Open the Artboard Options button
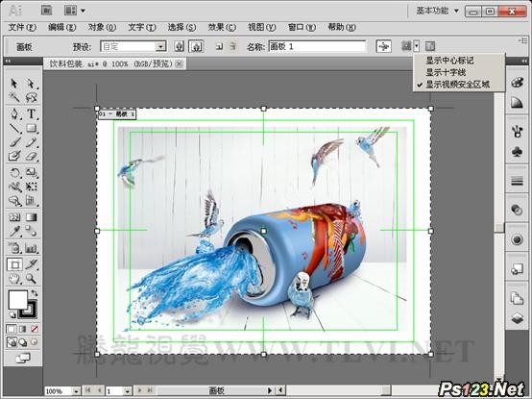Image resolution: width=532 pixels, height=399 pixels. click(430, 46)
